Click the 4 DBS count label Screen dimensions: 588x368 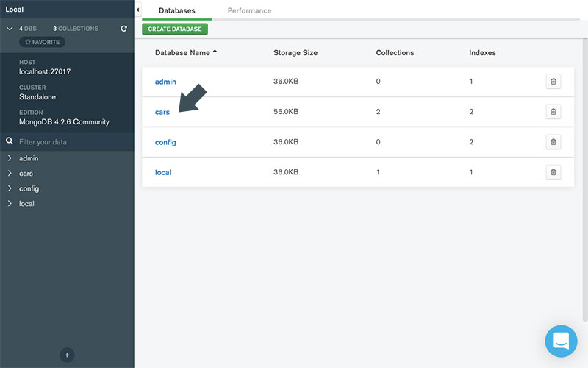[x=28, y=29]
